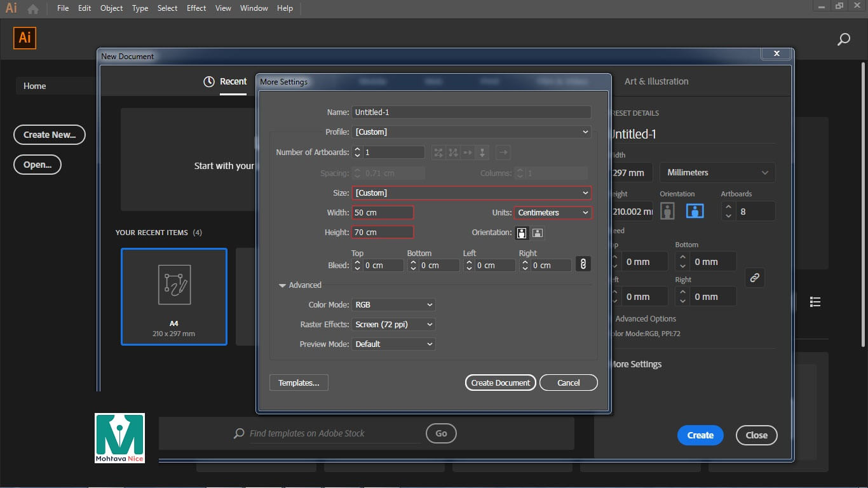Screen dimensions: 868x488
Task: Click the Create Document button
Action: point(500,383)
